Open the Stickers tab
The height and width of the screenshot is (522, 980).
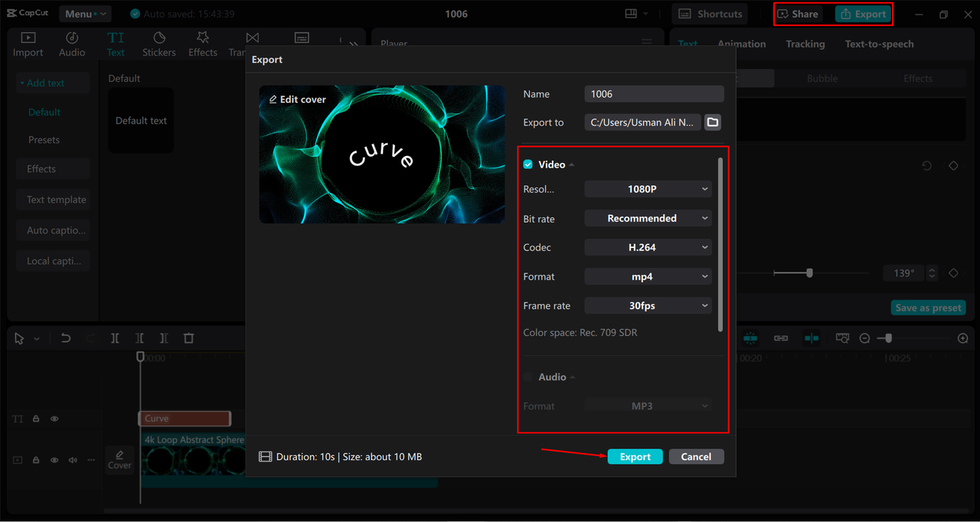point(159,44)
